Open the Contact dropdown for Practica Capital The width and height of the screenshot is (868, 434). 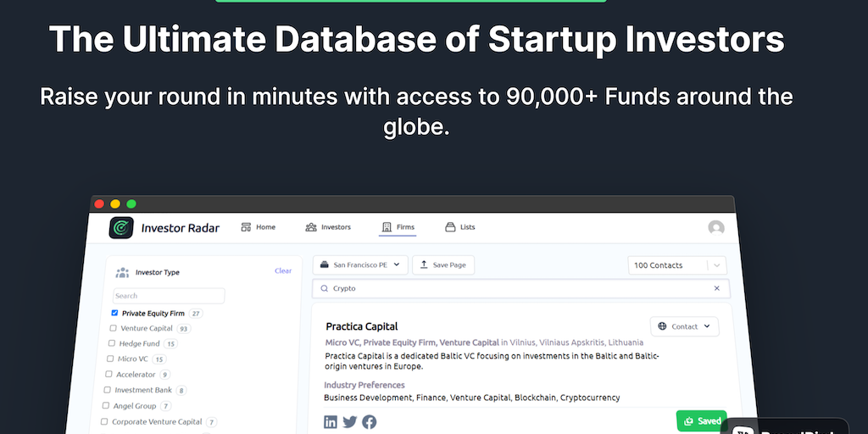click(x=684, y=326)
